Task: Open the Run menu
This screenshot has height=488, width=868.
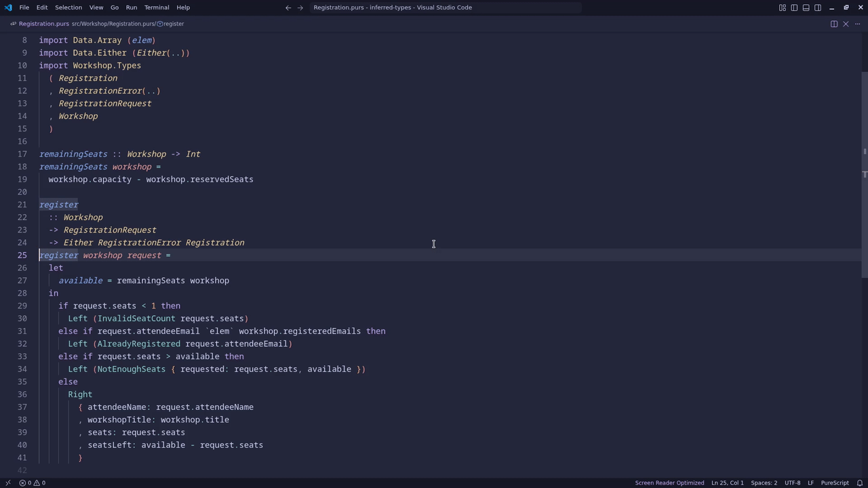Action: pos(132,7)
